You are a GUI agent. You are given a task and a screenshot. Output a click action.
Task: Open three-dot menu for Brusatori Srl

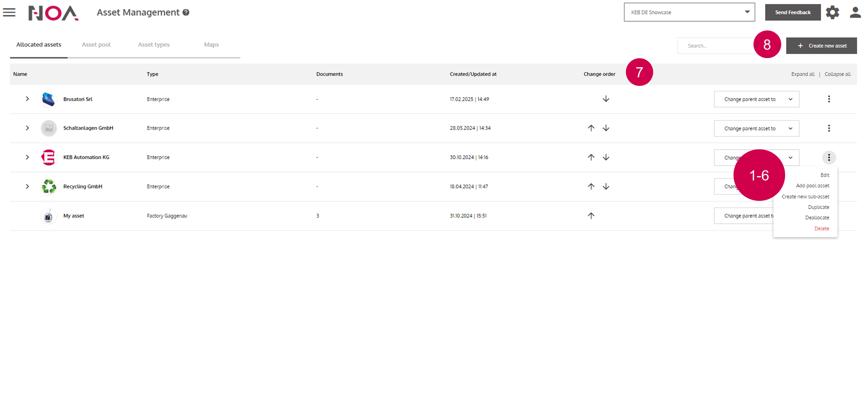pyautogui.click(x=829, y=99)
